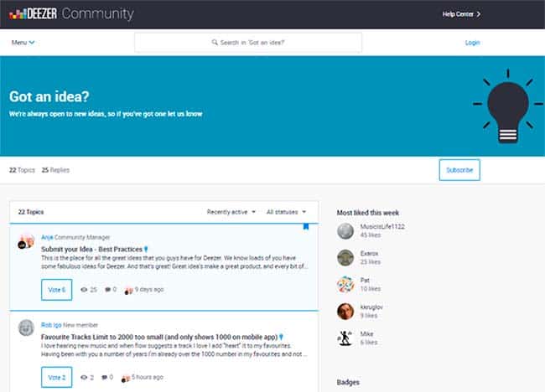
Task: Click MusicIsLife1122's avatar
Action: coord(345,231)
